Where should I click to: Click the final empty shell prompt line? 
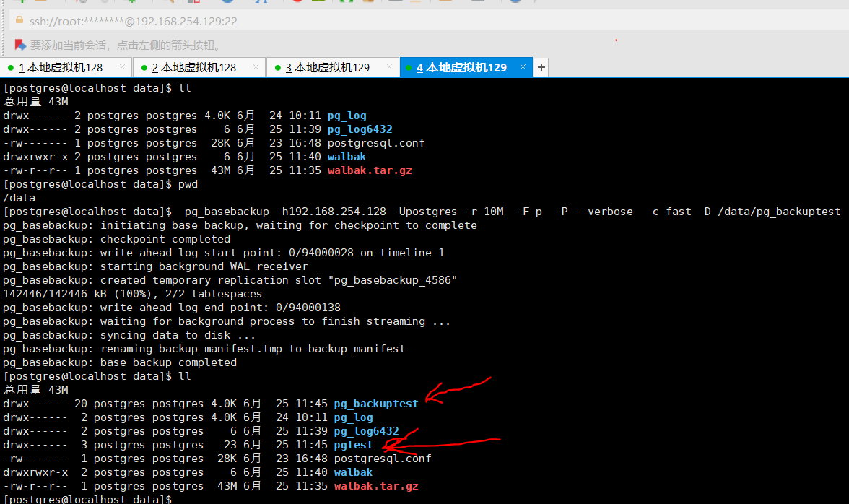pyautogui.click(x=87, y=499)
